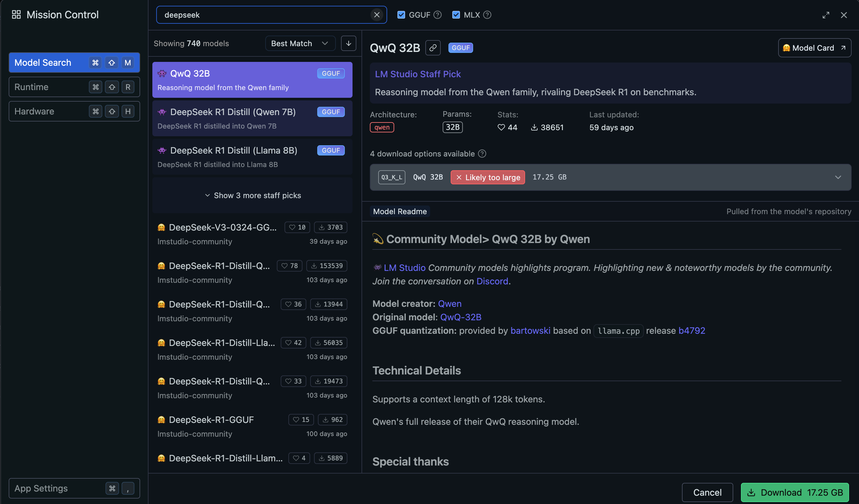The height and width of the screenshot is (504, 859).
Task: Click the download options info icon
Action: tap(482, 154)
